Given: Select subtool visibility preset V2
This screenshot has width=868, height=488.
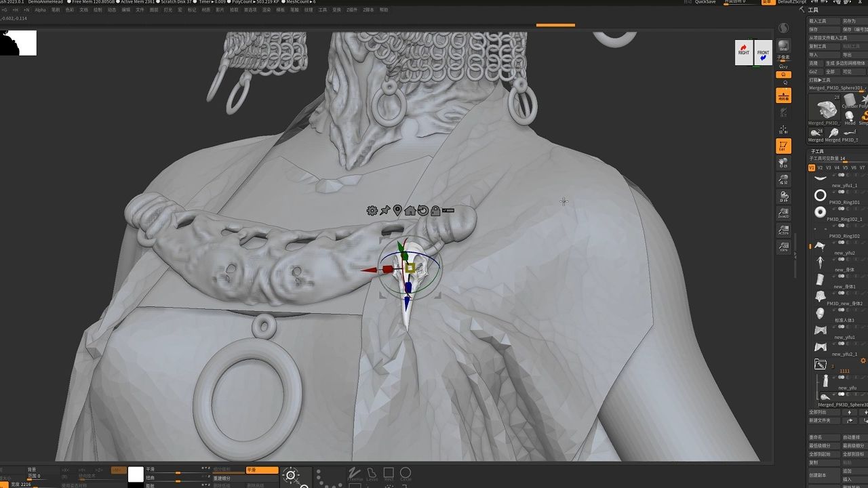Looking at the screenshot, I should [820, 167].
